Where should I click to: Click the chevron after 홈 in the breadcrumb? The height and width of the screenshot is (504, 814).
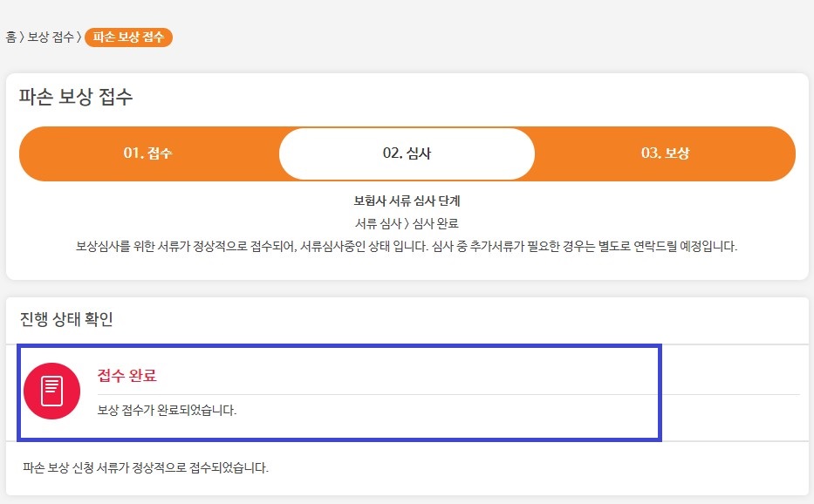[22, 37]
